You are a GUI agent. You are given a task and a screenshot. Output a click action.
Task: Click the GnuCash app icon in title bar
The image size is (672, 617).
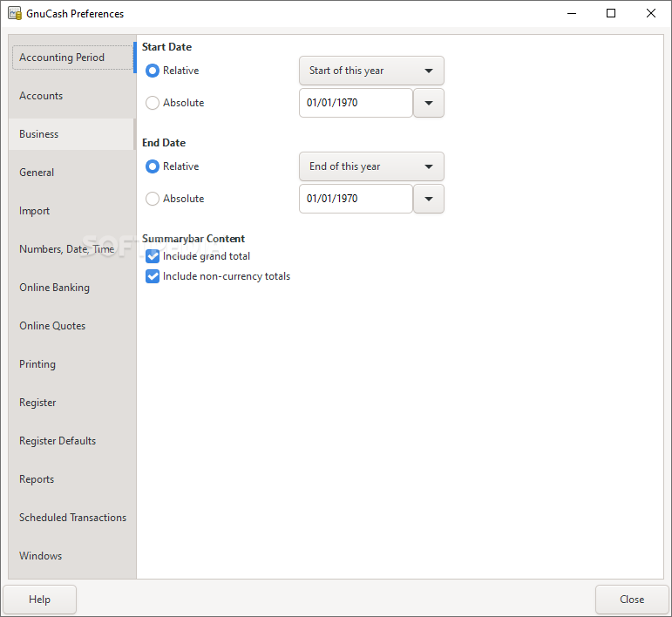pos(15,13)
